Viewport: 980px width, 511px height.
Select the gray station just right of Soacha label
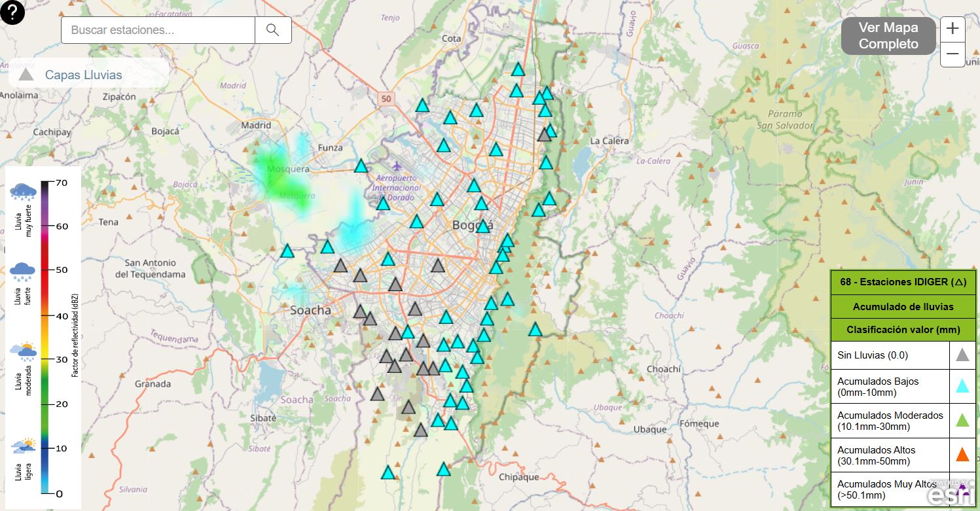(x=359, y=311)
